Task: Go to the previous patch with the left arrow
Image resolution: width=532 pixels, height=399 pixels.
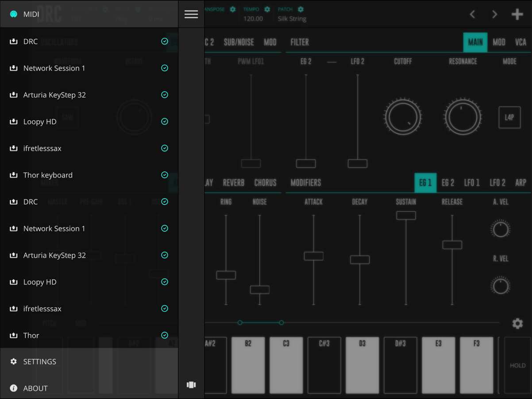Action: (x=472, y=14)
